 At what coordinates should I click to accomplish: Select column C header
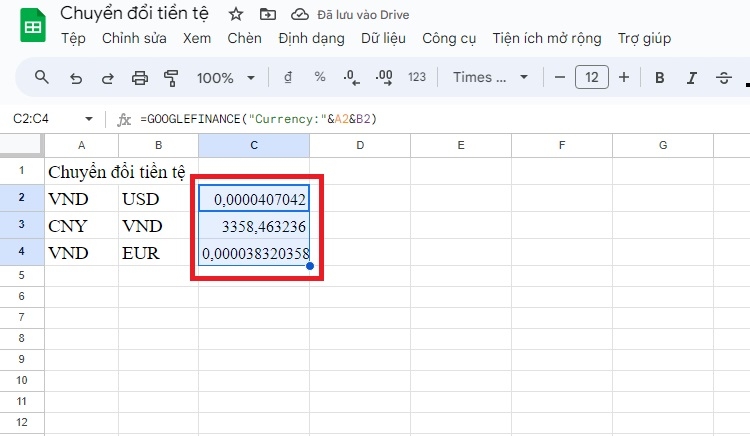(254, 145)
